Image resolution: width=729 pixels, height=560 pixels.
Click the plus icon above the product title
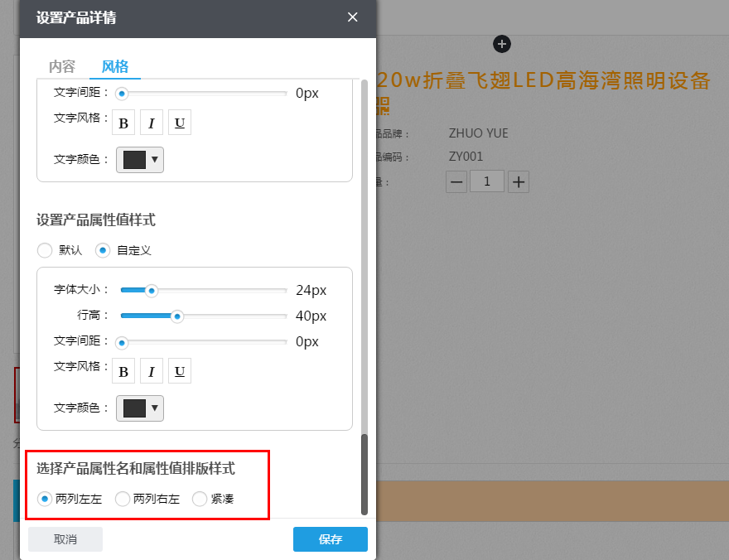(502, 44)
